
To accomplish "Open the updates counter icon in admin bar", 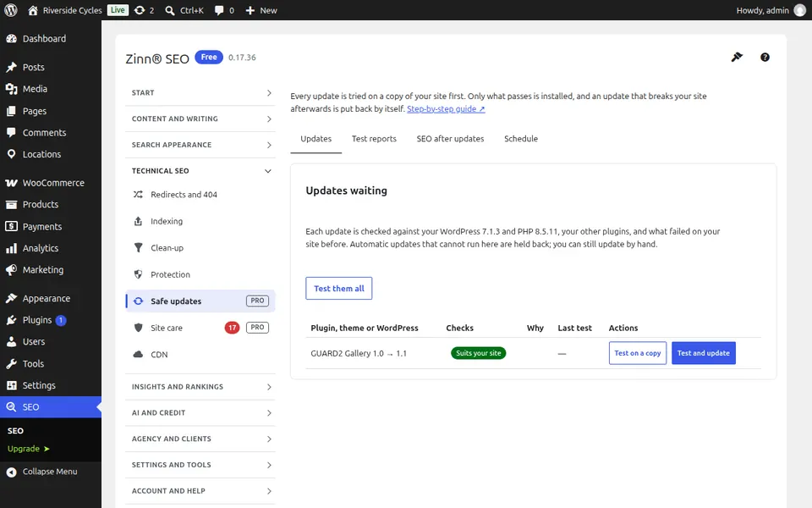I will (144, 10).
